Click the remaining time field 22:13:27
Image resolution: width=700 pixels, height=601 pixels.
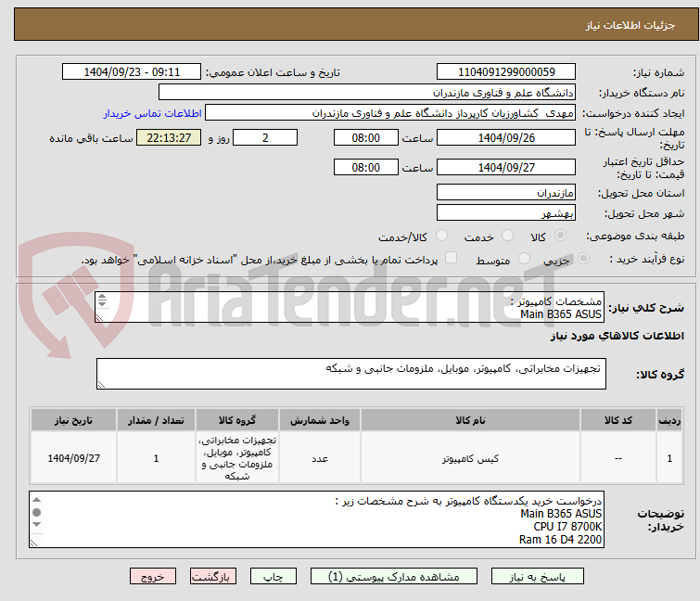169,137
